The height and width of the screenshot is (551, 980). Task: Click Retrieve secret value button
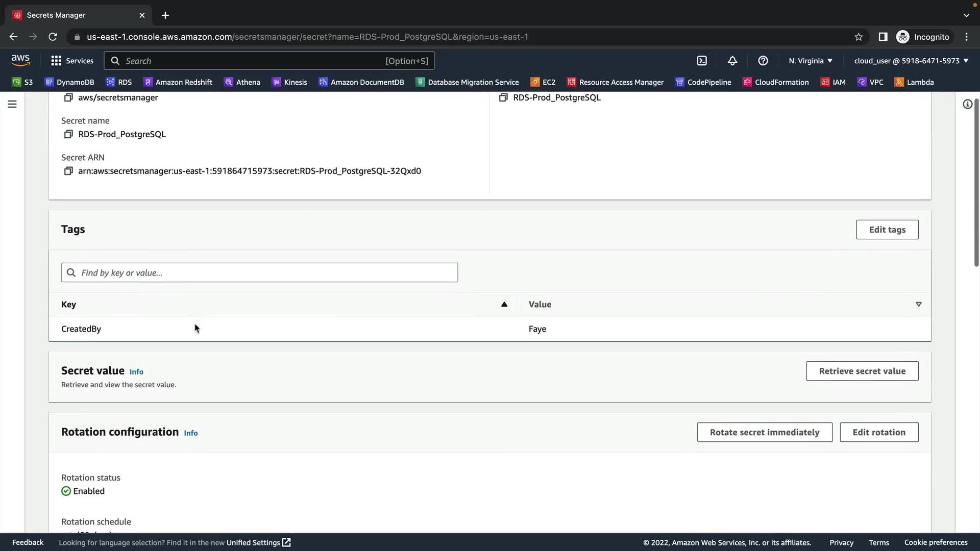tap(862, 371)
